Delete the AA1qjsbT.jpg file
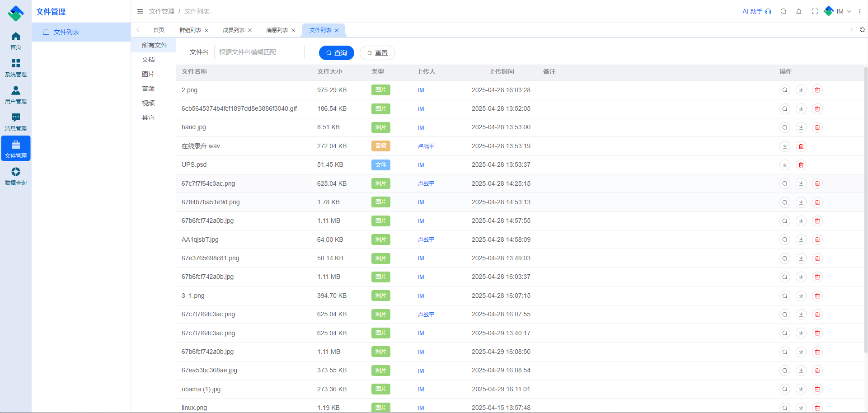The width and height of the screenshot is (868, 413). pyautogui.click(x=817, y=239)
